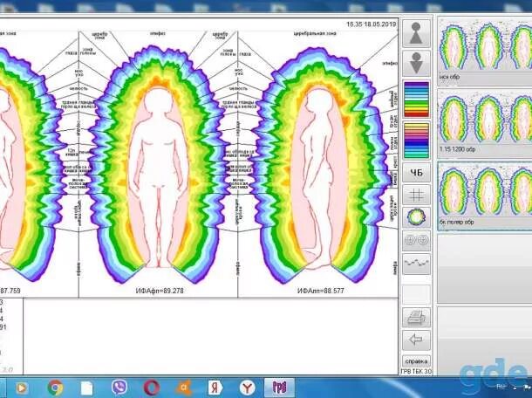Switch to black-and-white with ЧБ button
Image resolution: width=532 pixels, height=398 pixels.
416,173
